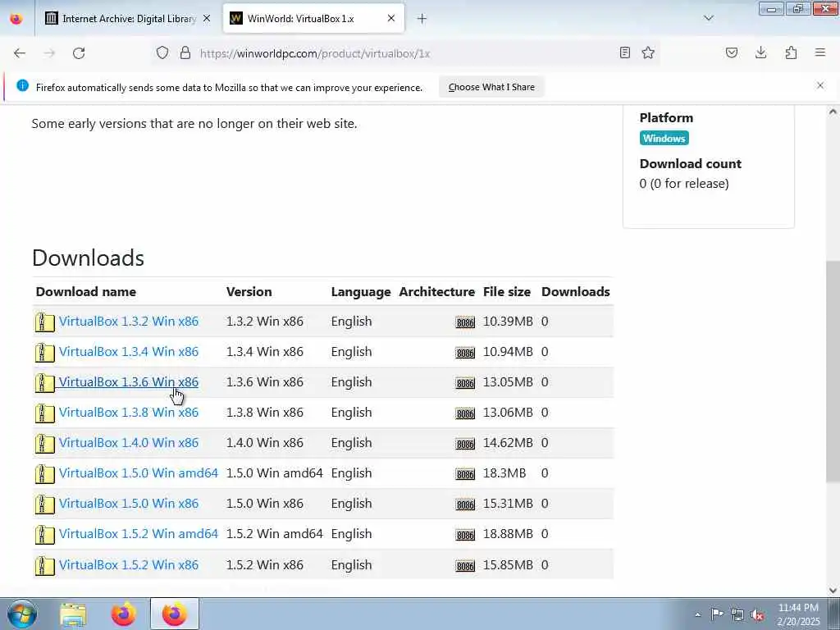Click the site padlock icon

click(x=185, y=52)
